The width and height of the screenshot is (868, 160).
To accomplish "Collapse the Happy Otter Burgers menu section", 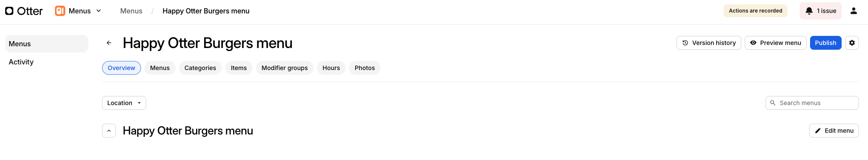I will [109, 131].
